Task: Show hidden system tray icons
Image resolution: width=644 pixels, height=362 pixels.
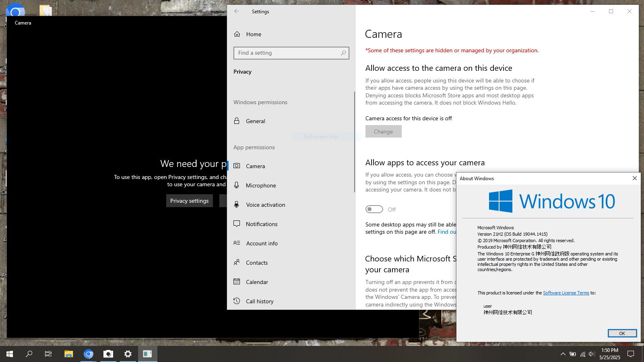Action: coord(563,354)
